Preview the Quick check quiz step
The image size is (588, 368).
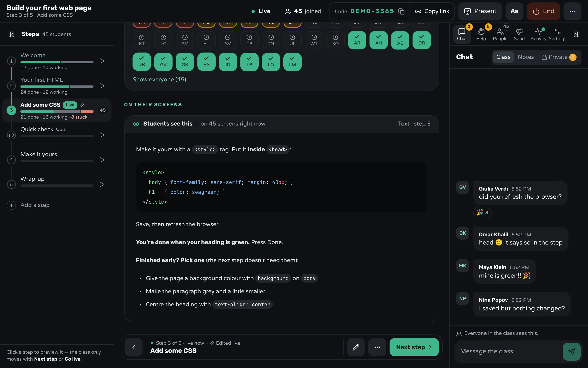(x=102, y=135)
